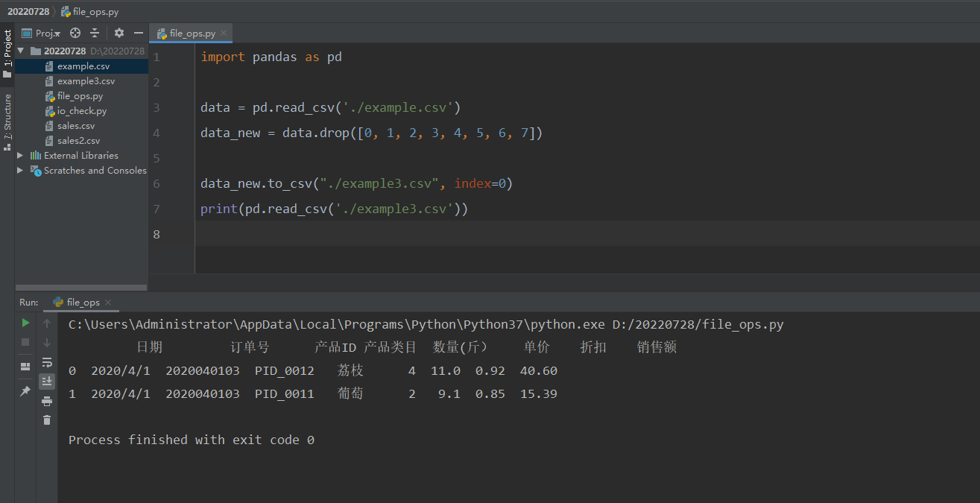Rerun file_ops with green play icon
Image resolution: width=980 pixels, height=503 pixels.
25,323
